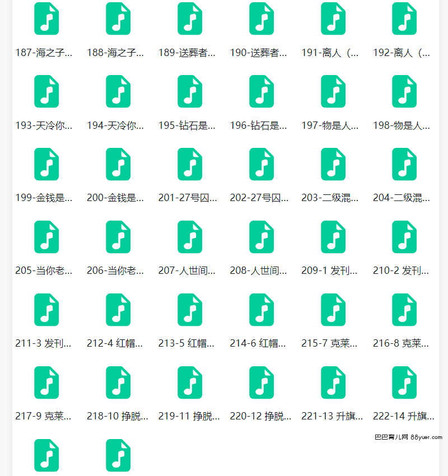This screenshot has height=476, width=448.
Task: Select the label '205-当你老...'
Action: (44, 270)
